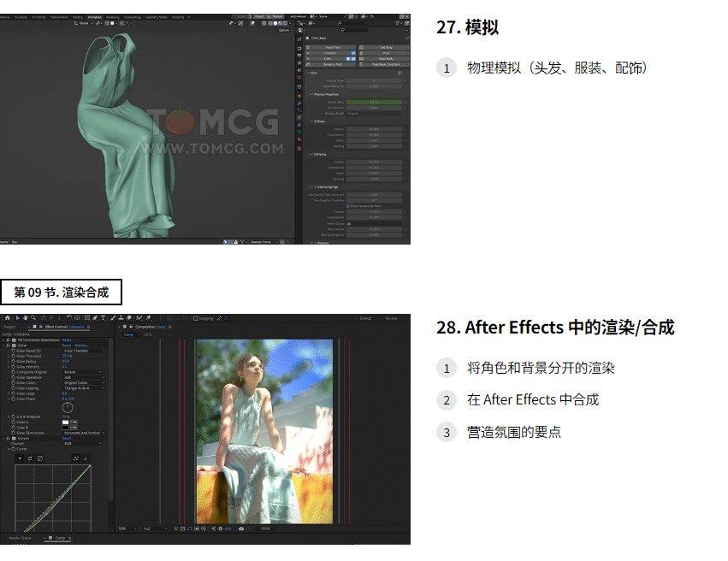Select the Clone Stamp tool in After Effects
Image resolution: width=728 pixels, height=561 pixels.
[121, 318]
